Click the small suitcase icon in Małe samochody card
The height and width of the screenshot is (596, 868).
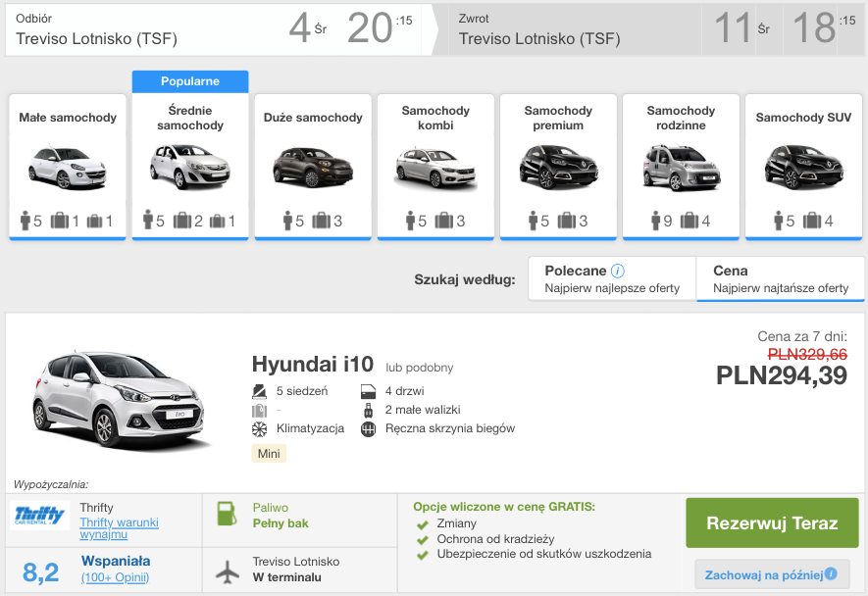pyautogui.click(x=95, y=222)
